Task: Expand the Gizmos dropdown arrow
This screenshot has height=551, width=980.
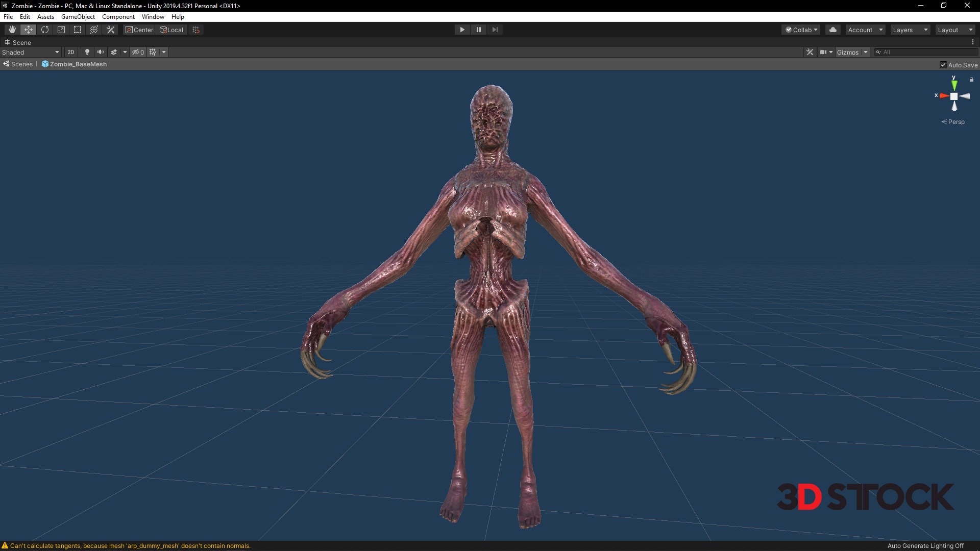Action: coord(866,52)
